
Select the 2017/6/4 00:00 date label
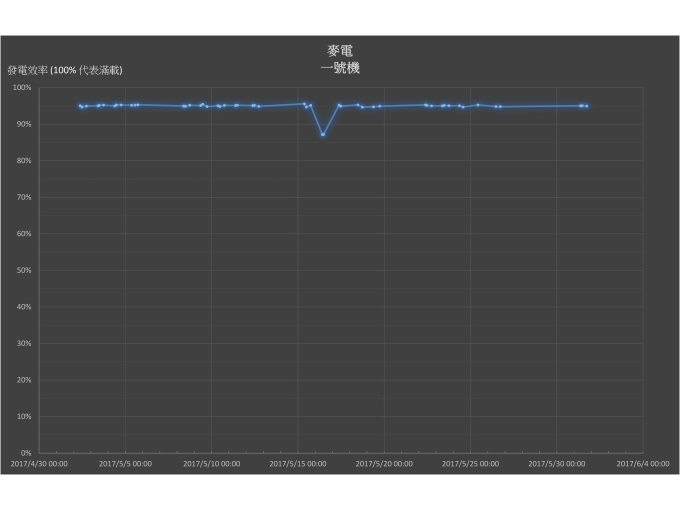coord(642,464)
